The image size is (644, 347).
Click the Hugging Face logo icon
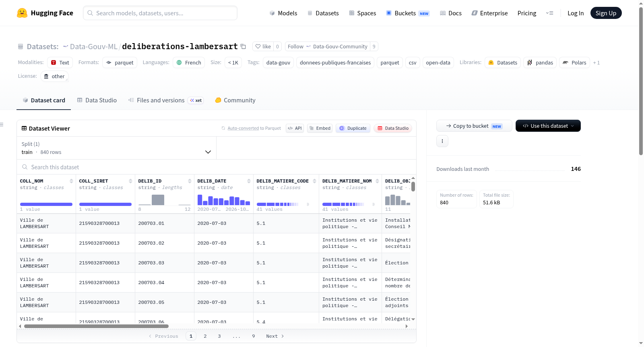22,13
